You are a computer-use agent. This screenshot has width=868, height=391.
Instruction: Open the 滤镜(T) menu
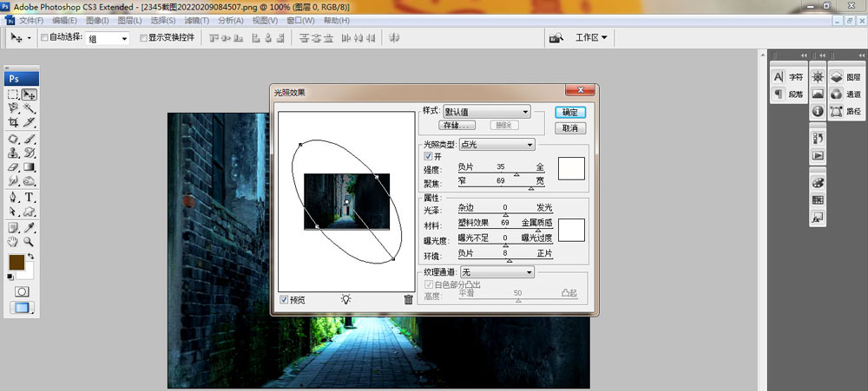(x=196, y=21)
